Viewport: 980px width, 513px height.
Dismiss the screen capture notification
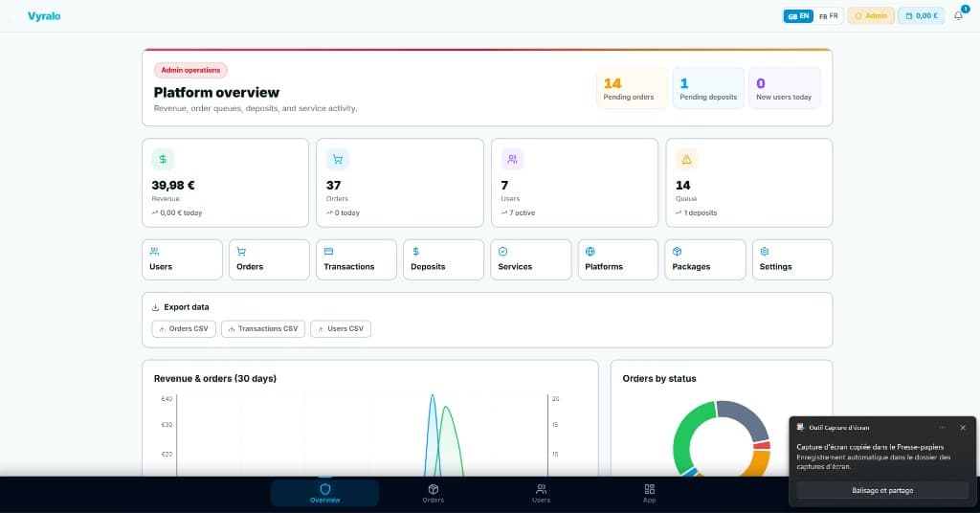point(963,428)
